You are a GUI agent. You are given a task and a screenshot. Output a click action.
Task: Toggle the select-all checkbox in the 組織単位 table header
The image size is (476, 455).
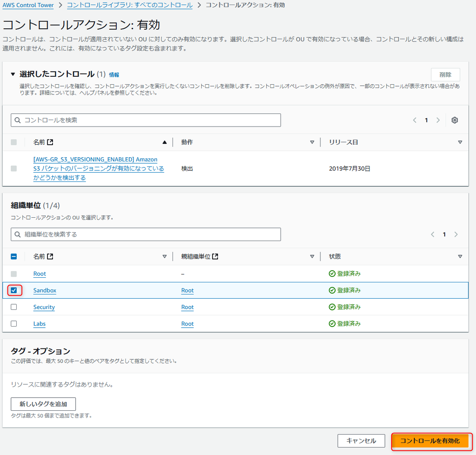click(x=13, y=257)
